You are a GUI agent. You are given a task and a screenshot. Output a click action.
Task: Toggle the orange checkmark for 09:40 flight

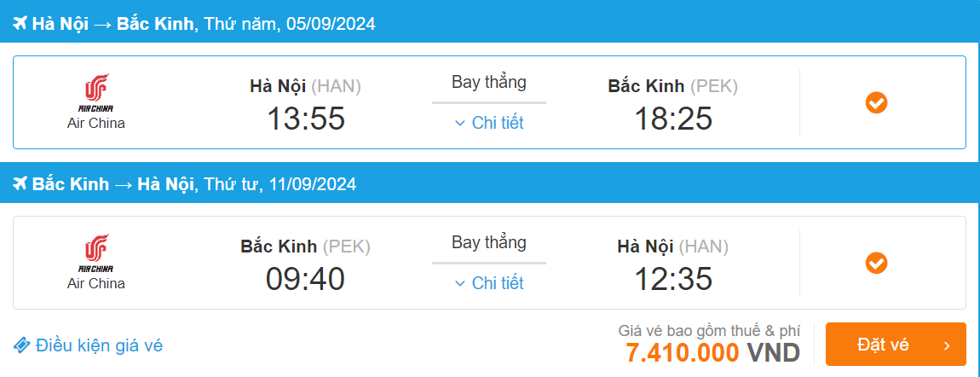[876, 264]
